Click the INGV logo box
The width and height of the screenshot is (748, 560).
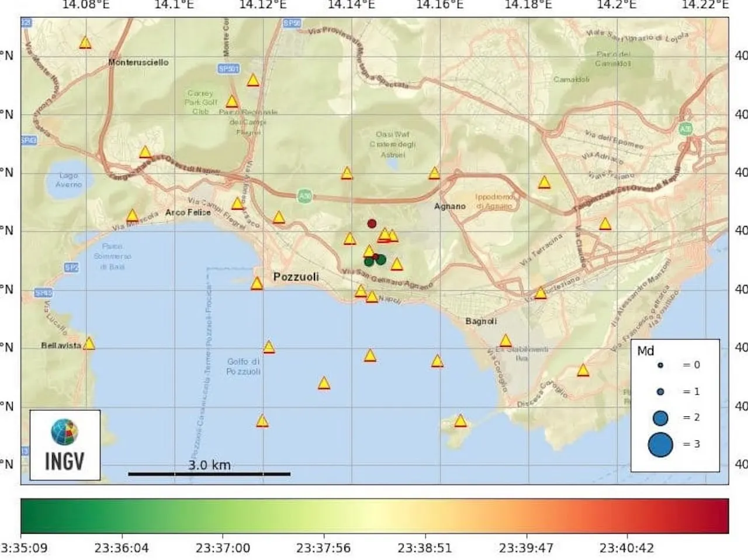tap(65, 445)
